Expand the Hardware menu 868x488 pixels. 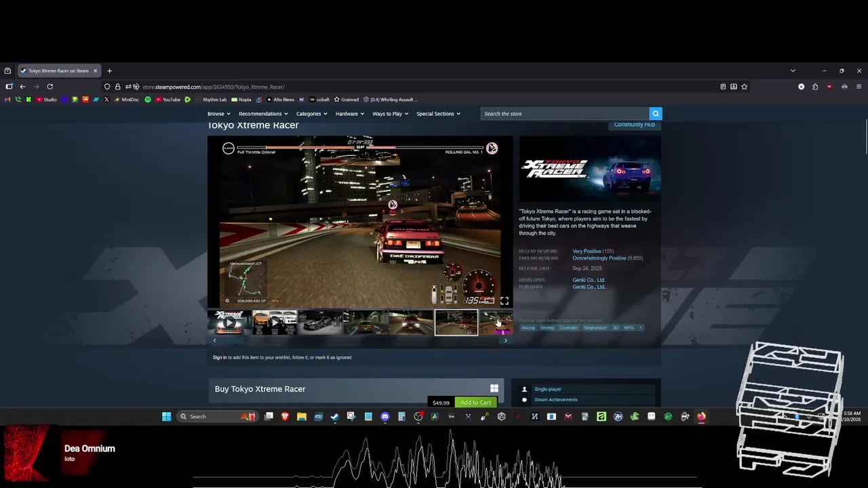pos(350,114)
